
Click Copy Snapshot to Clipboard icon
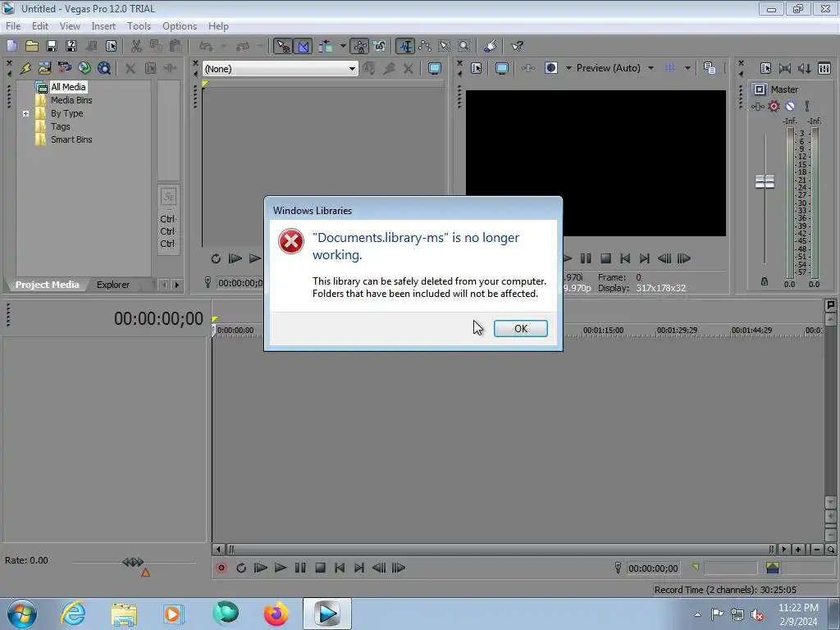pyautogui.click(x=710, y=68)
